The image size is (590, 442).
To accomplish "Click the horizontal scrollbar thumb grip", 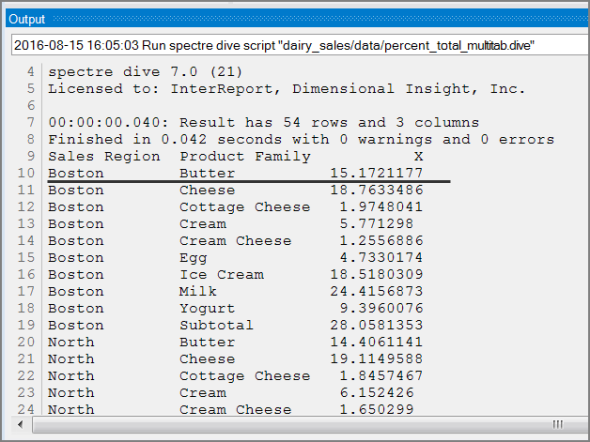I will (558, 425).
